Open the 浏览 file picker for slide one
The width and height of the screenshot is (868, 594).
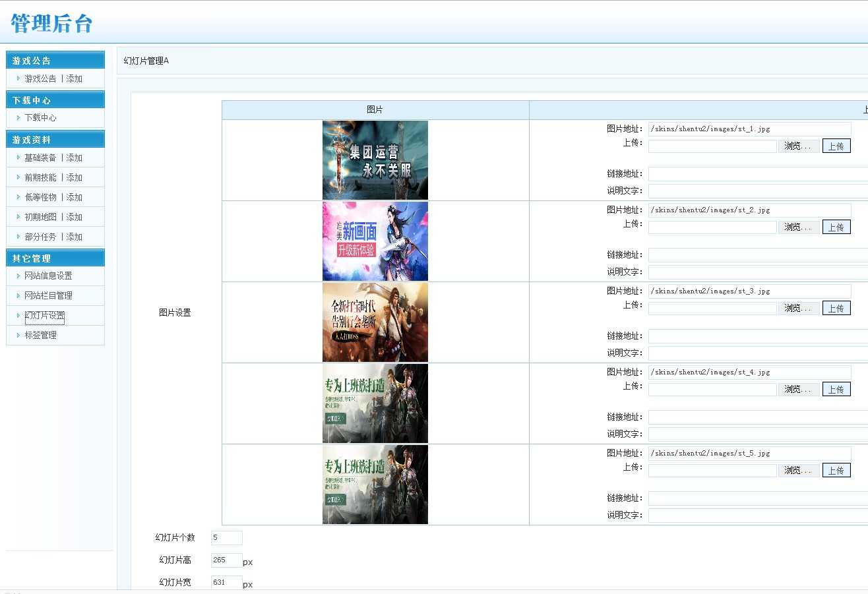[799, 146]
